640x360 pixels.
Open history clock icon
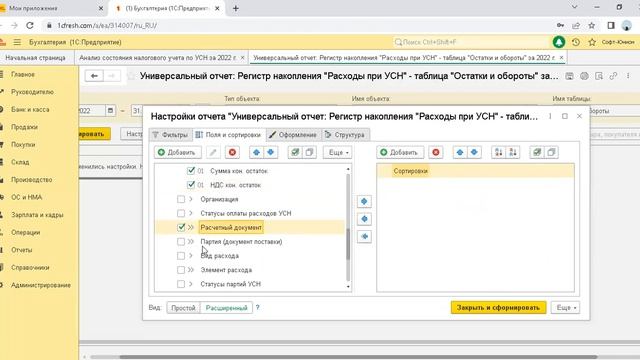(x=576, y=42)
